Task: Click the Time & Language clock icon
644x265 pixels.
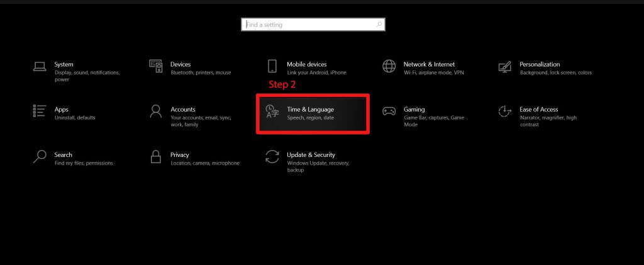Action: coord(272,111)
